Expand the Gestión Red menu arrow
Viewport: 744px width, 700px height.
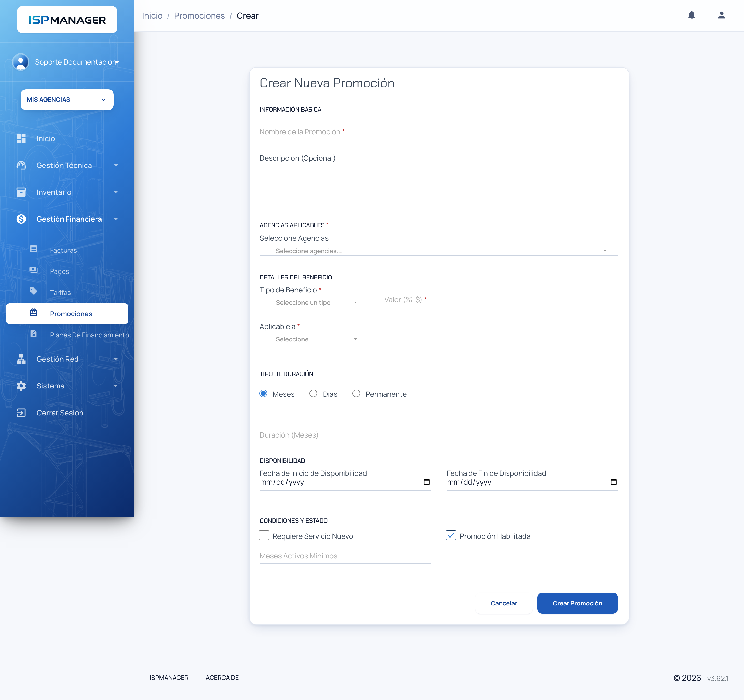[x=116, y=359]
